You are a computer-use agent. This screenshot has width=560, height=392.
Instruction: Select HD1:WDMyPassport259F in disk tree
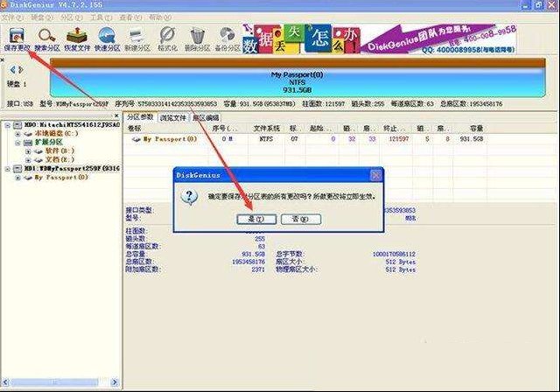[72, 169]
